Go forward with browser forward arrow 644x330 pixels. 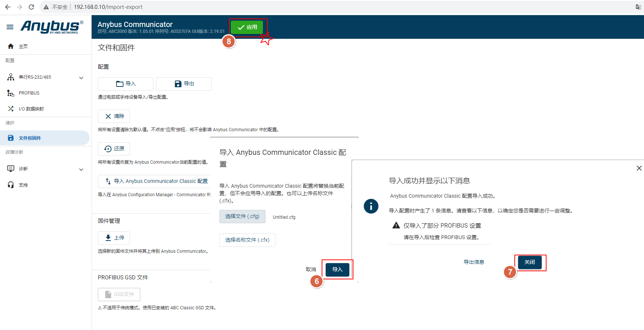[x=20, y=7]
